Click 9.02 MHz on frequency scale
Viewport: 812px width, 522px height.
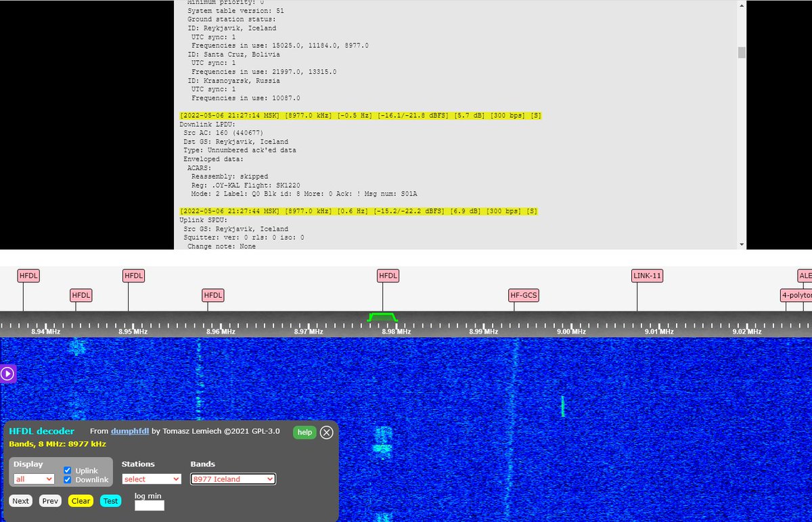(746, 332)
